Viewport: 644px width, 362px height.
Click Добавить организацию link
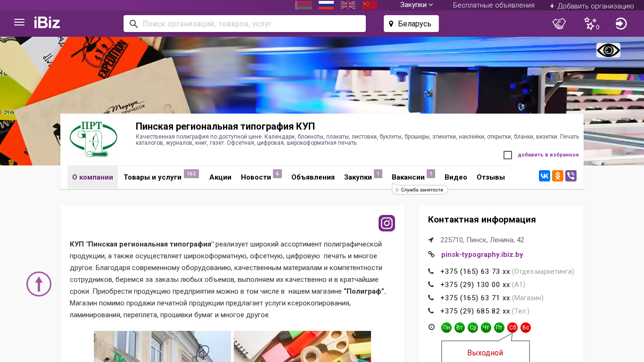[x=592, y=6]
